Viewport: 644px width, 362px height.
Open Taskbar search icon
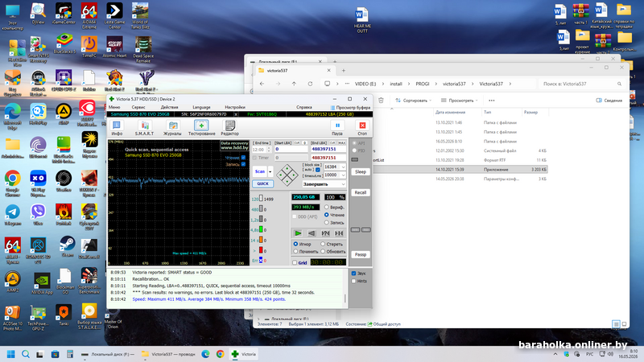pos(26,354)
